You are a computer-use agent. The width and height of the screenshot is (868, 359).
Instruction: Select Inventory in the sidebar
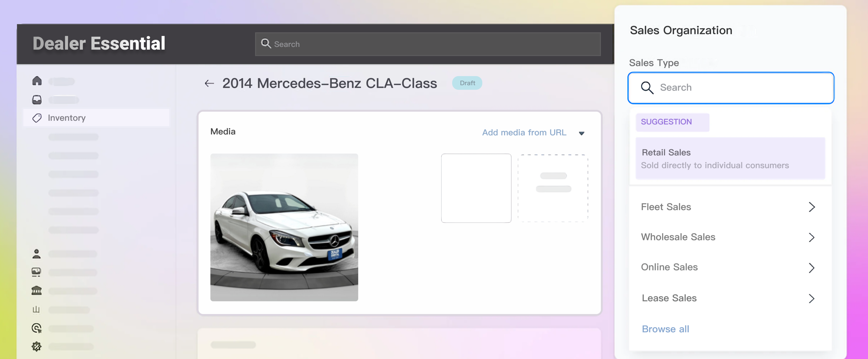[67, 118]
